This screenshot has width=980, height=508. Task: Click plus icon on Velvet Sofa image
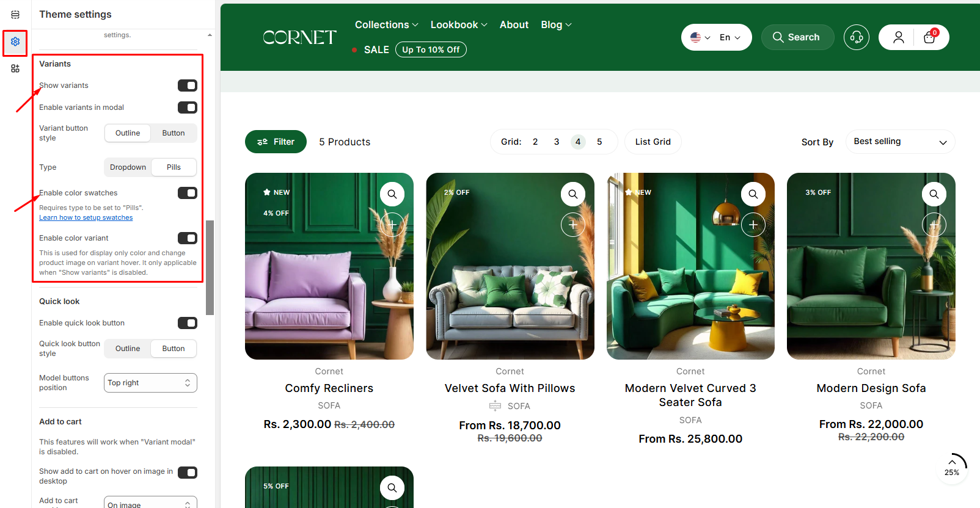pos(572,225)
